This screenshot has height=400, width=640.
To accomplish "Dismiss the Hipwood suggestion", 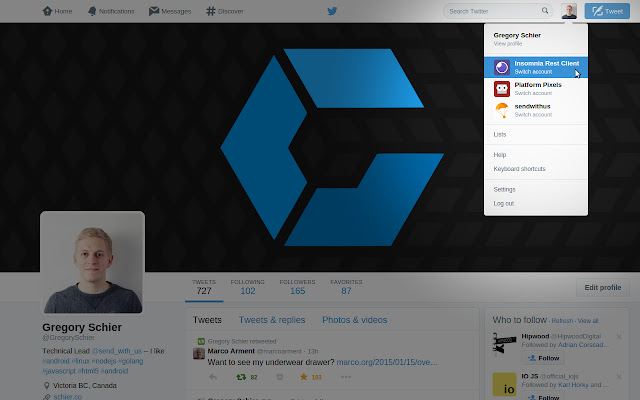I will 619,337.
